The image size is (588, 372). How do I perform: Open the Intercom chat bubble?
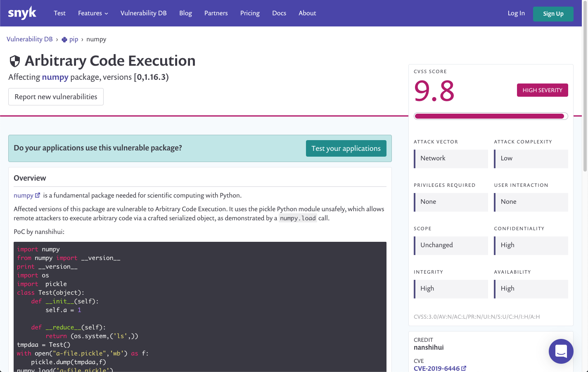coord(561,351)
